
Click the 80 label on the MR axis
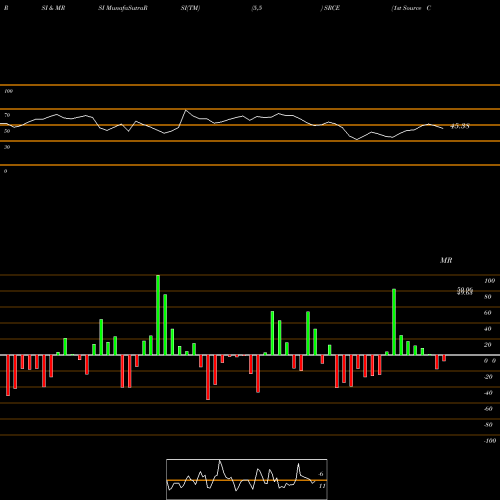[488, 297]
